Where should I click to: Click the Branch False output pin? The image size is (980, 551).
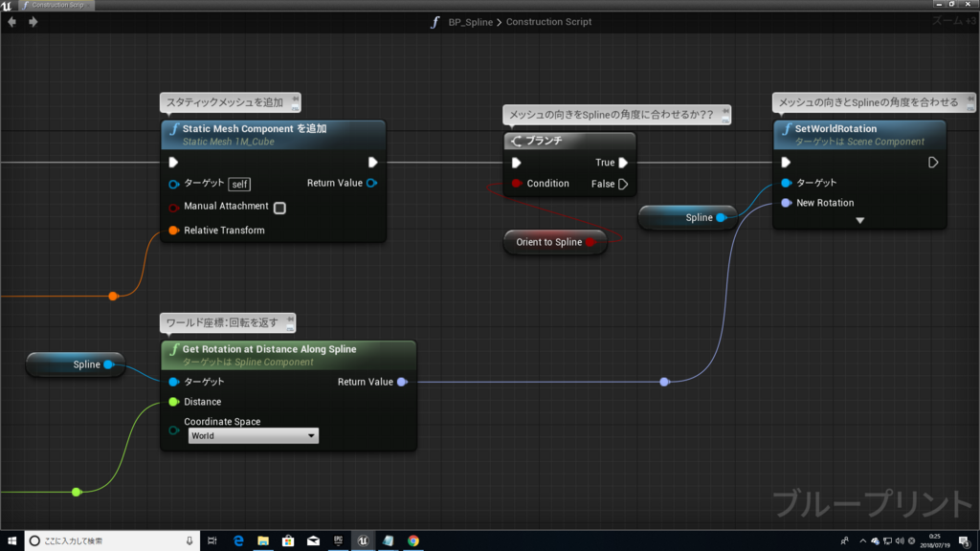tap(623, 184)
